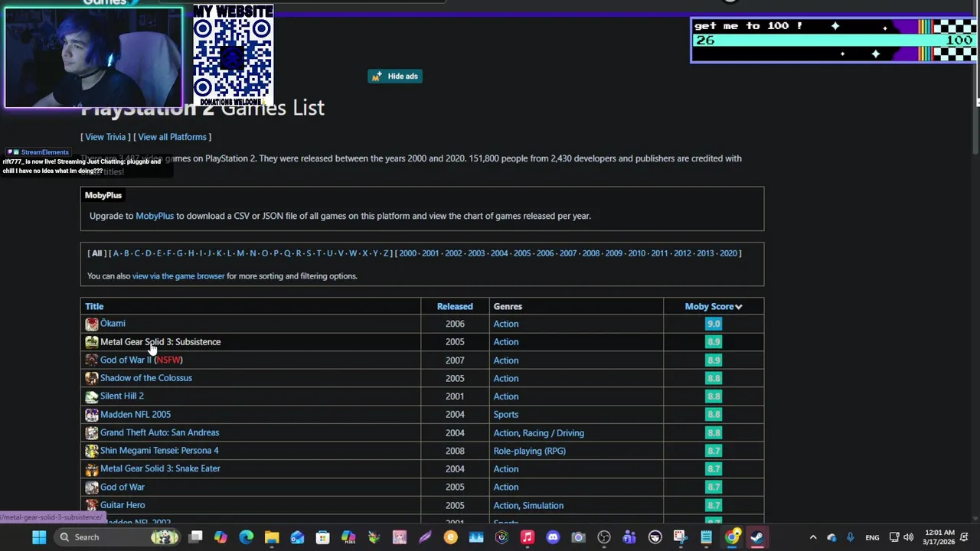Click the microphone icon in system tray
This screenshot has width=980, height=551.
pyautogui.click(x=850, y=537)
